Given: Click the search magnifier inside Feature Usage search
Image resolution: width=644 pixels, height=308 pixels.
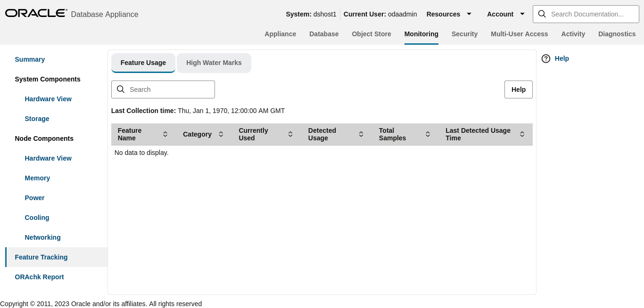Looking at the screenshot, I should click(121, 89).
